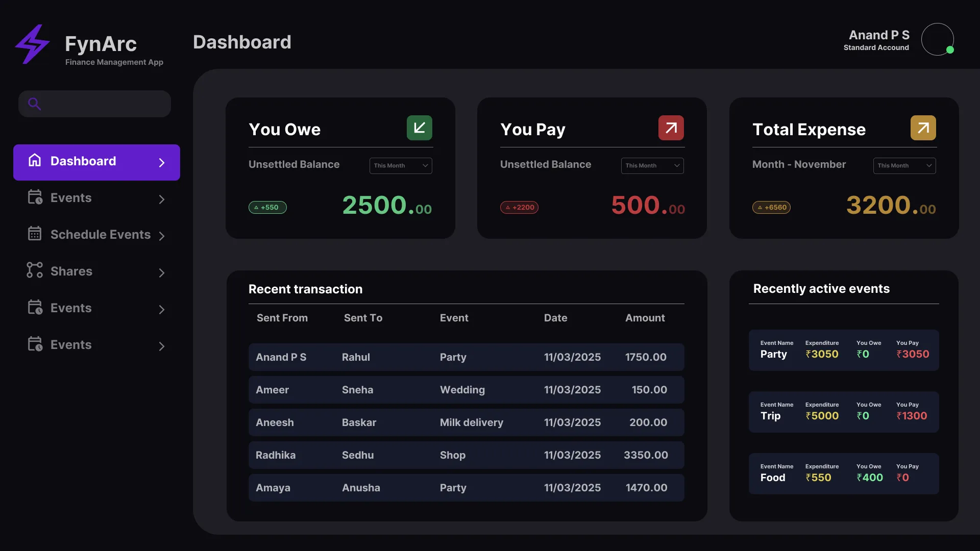Click the green incoming arrow on You Owe card
Viewport: 980px width, 551px height.
(419, 128)
